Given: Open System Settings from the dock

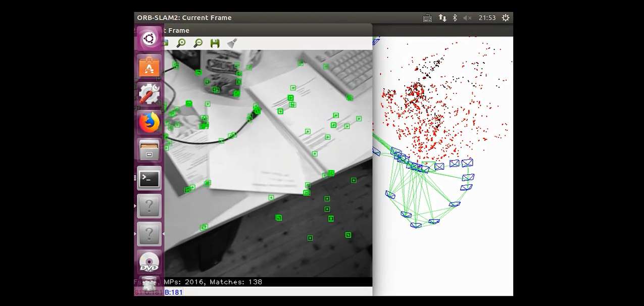Looking at the screenshot, I should pos(149,94).
